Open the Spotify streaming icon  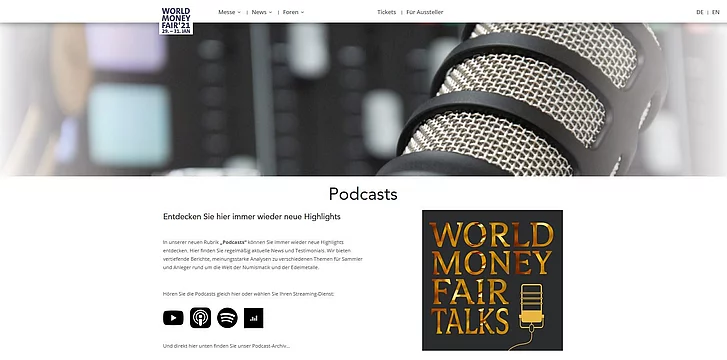(227, 318)
